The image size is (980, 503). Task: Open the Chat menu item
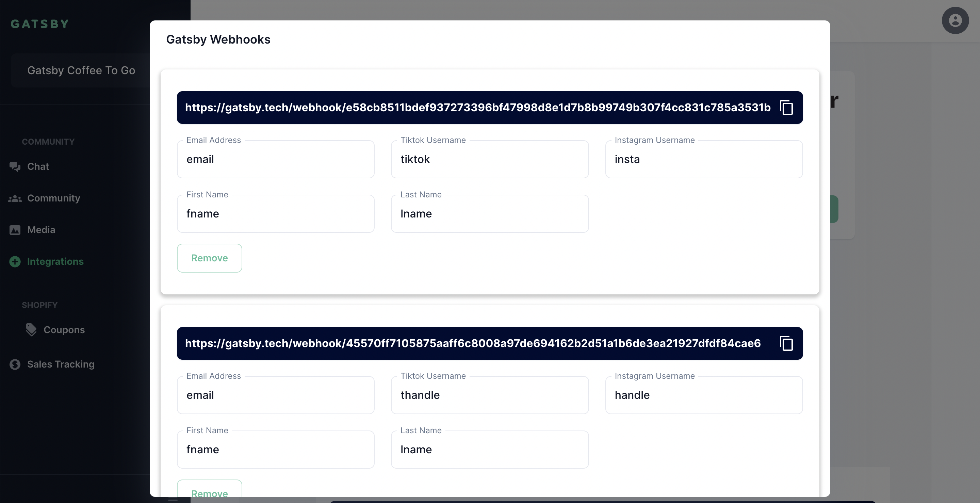pyautogui.click(x=38, y=167)
